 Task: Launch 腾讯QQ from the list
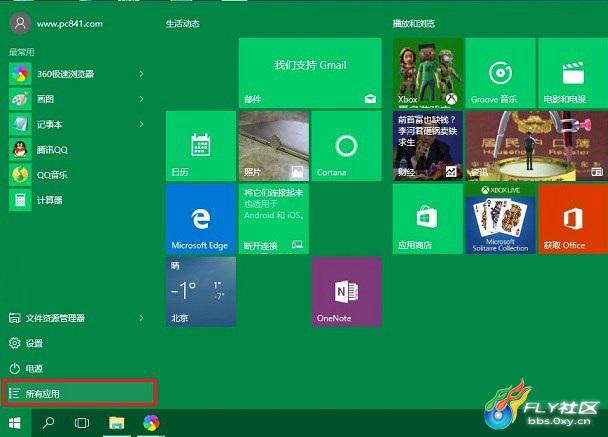(x=76, y=150)
